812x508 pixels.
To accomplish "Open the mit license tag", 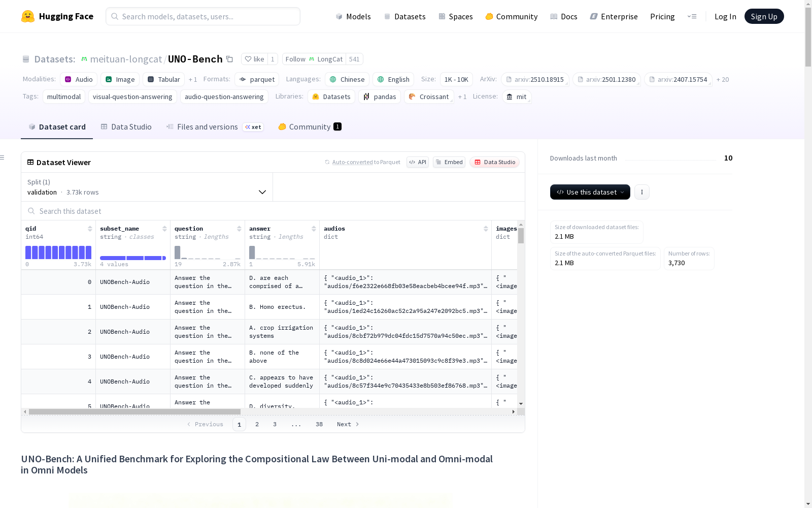I will (x=517, y=97).
